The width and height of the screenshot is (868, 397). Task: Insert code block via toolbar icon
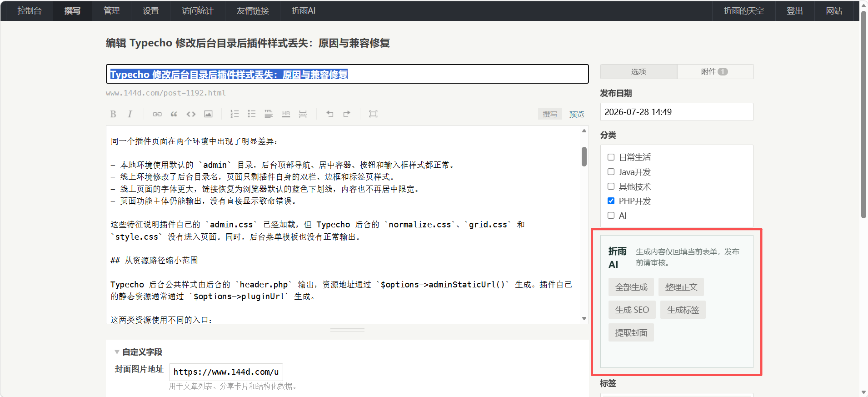[191, 114]
